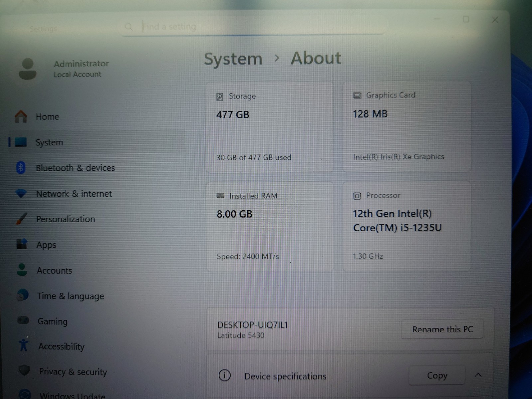
Task: Collapse the Device specifications section
Action: pos(478,375)
